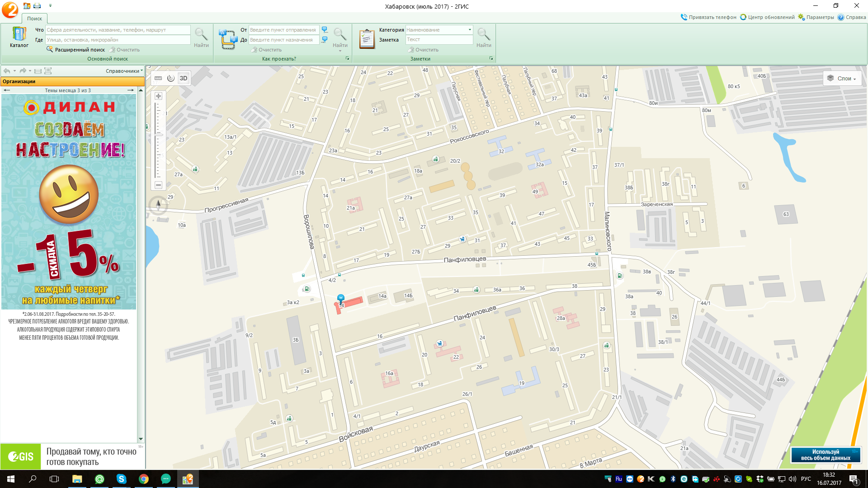Open the Windows notification center
Screen dimensions: 868x488
[854, 479]
